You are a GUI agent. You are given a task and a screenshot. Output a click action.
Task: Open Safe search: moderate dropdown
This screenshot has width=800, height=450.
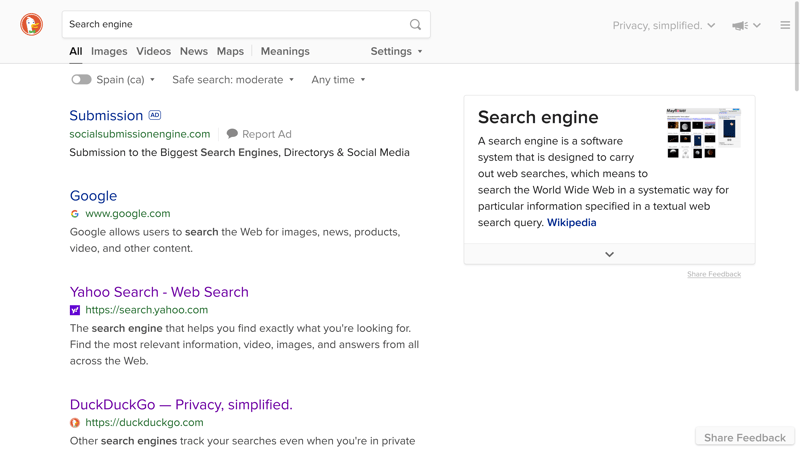pos(233,80)
